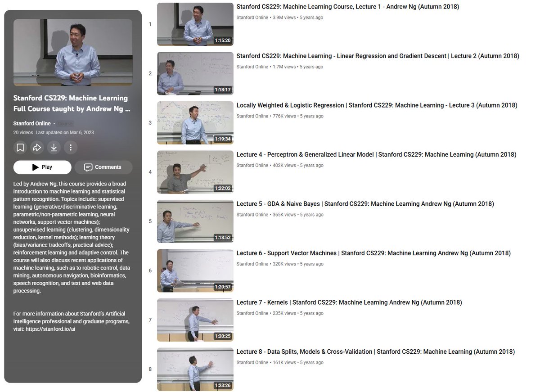Click the '161K views' text of Lecture 8
Viewport: 540px width, 392px height.
pos(284,362)
